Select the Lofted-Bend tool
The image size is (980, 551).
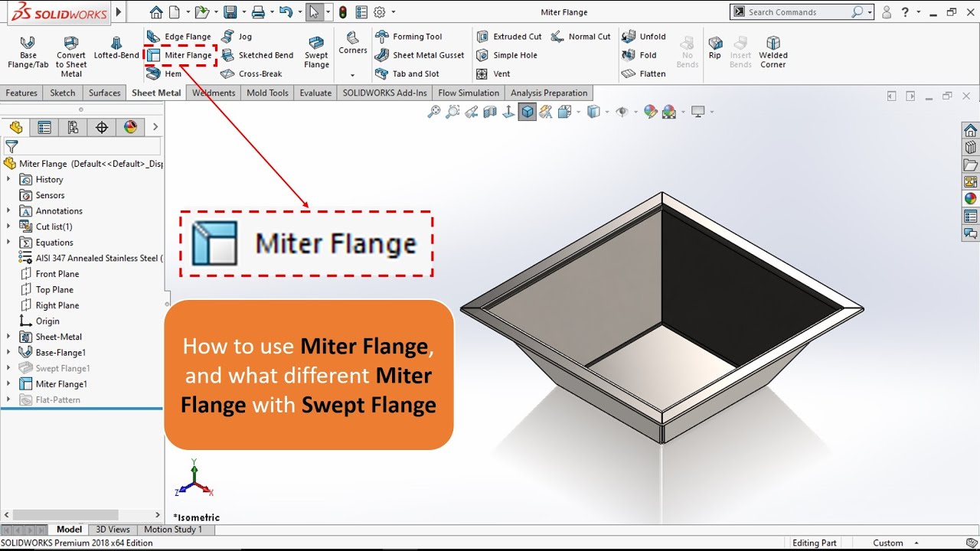[x=116, y=47]
